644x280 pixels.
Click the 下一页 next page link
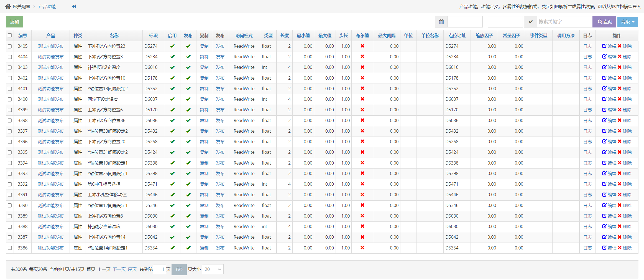119,269
